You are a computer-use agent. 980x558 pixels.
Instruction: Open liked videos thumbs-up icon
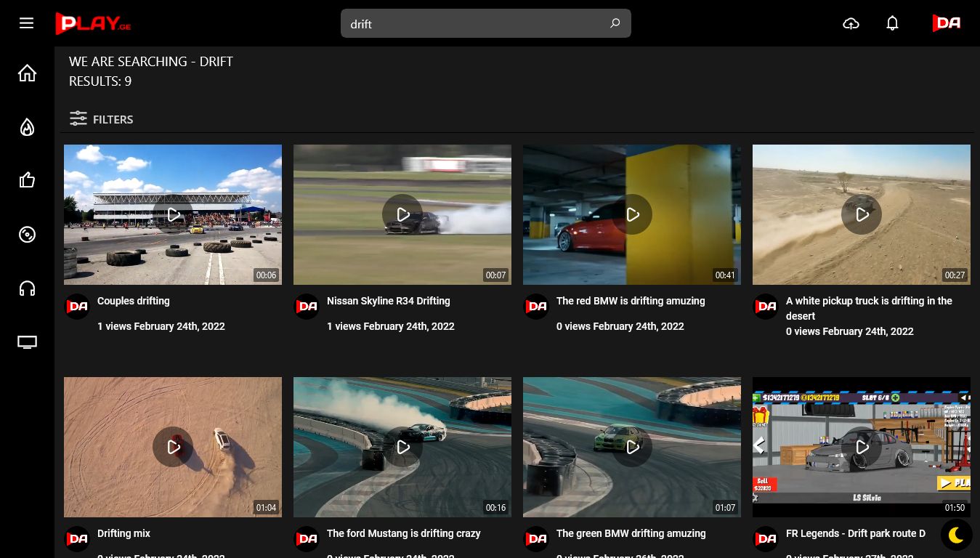(27, 180)
